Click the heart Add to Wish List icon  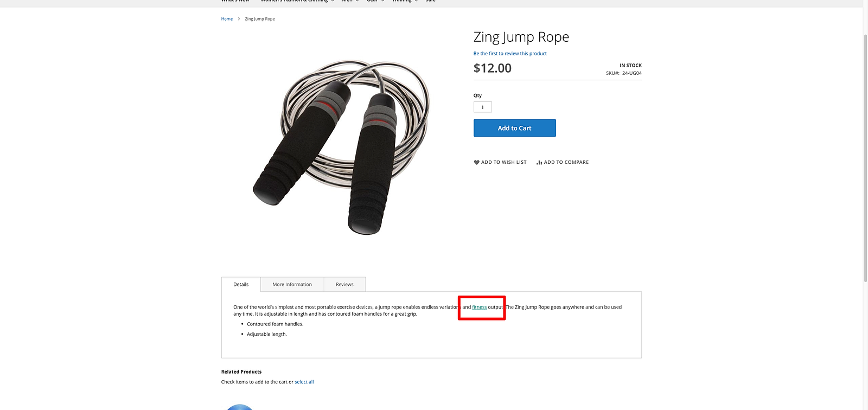(x=476, y=162)
